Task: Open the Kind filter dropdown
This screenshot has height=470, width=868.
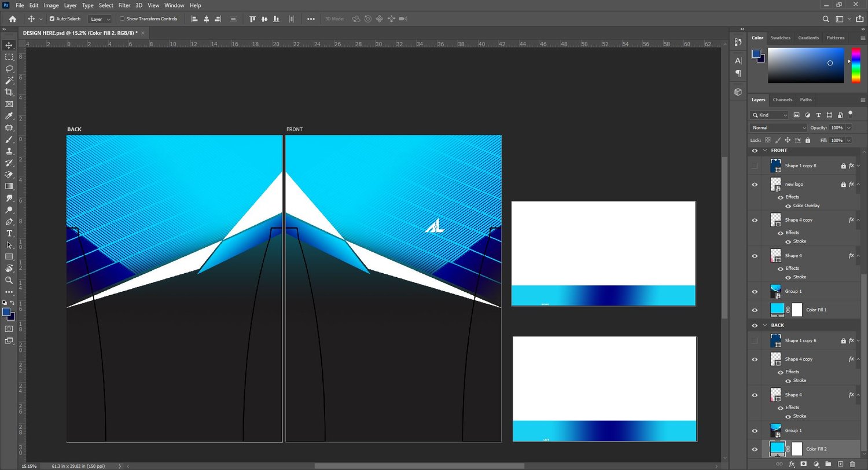Action: click(769, 115)
